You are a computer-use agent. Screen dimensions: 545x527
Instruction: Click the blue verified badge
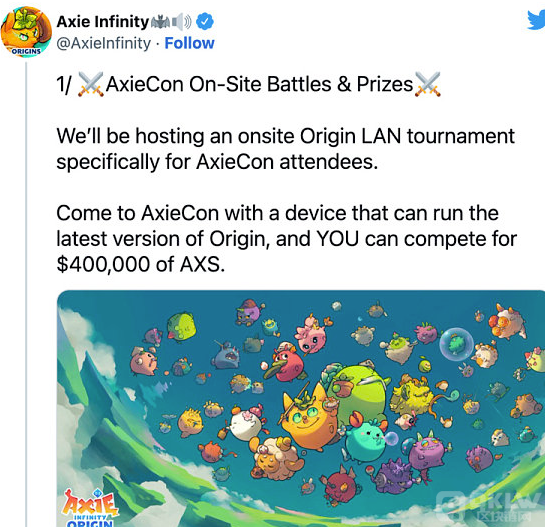click(205, 22)
